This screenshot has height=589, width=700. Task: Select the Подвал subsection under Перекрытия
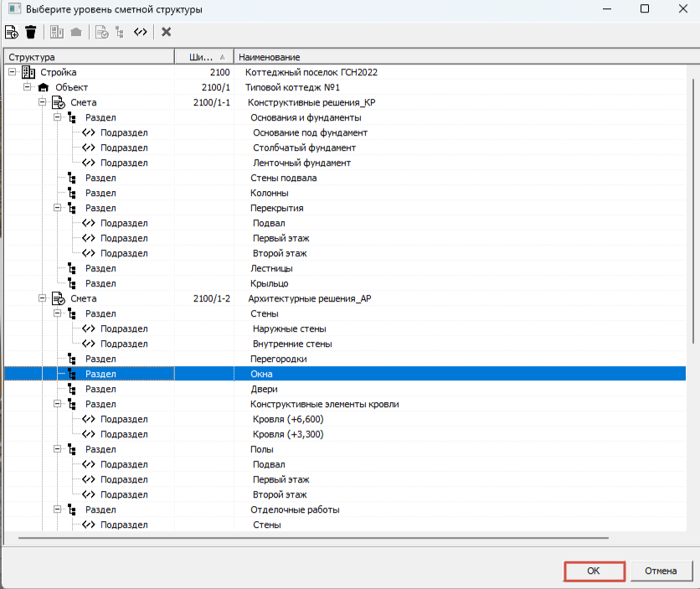345,223
